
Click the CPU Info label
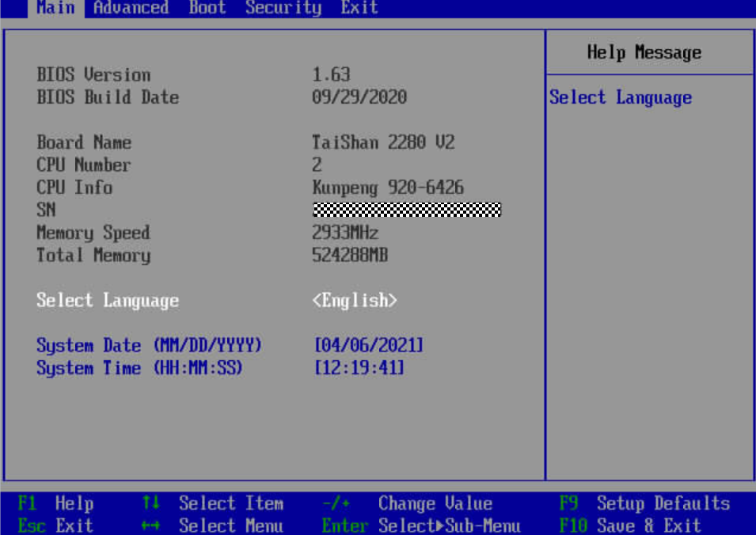pos(74,187)
